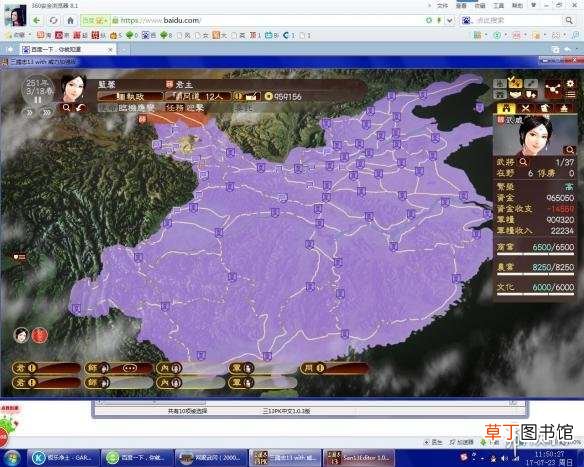
Task: Click the red seal icon near the map
Action: click(x=39, y=335)
